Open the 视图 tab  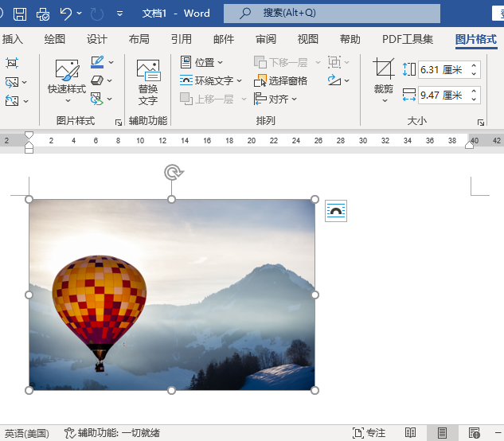point(308,39)
